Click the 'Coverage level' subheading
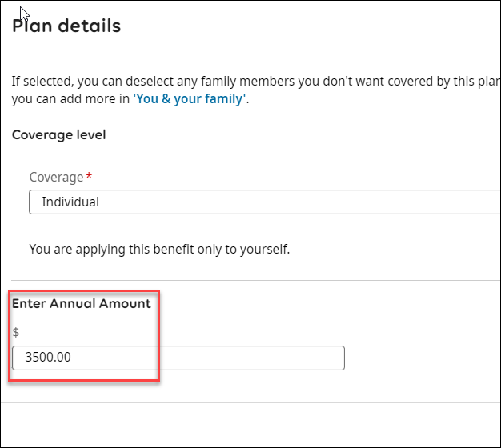 tap(58, 134)
